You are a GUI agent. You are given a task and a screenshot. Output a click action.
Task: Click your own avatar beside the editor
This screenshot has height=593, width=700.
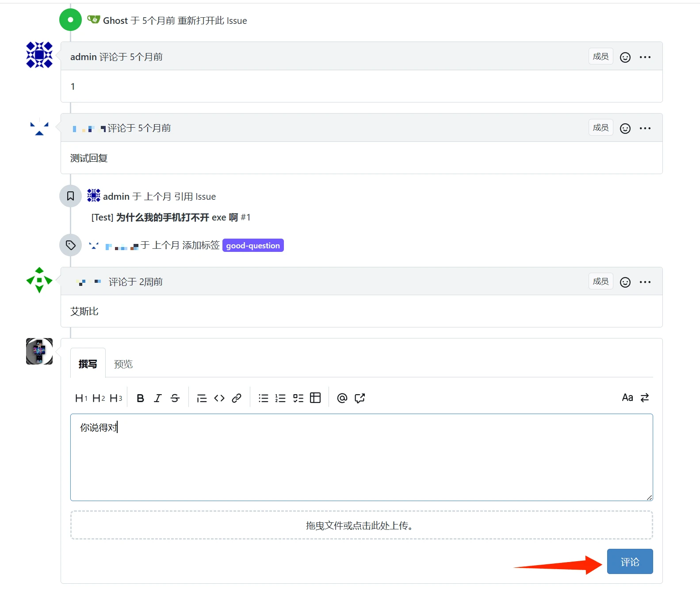pos(39,351)
